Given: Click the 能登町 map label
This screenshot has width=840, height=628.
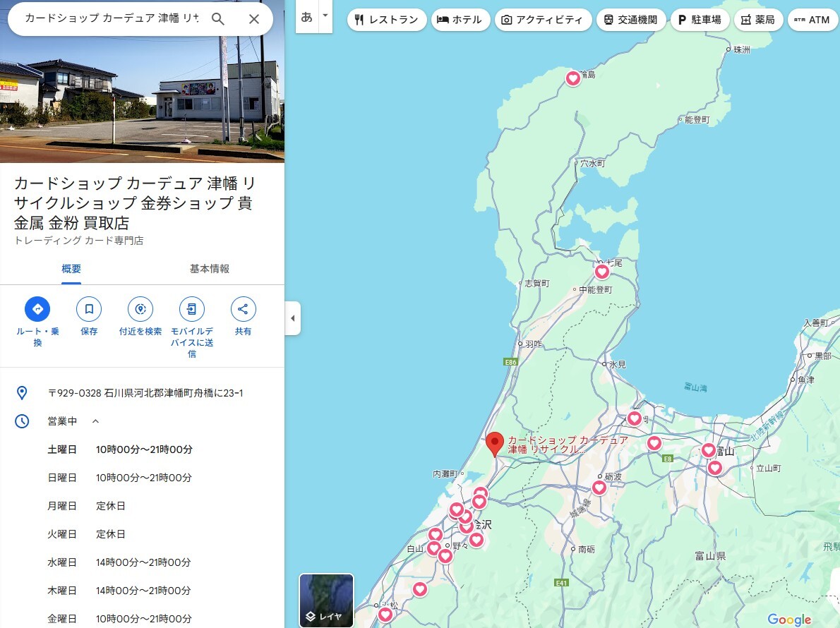Looking at the screenshot, I should tap(697, 119).
